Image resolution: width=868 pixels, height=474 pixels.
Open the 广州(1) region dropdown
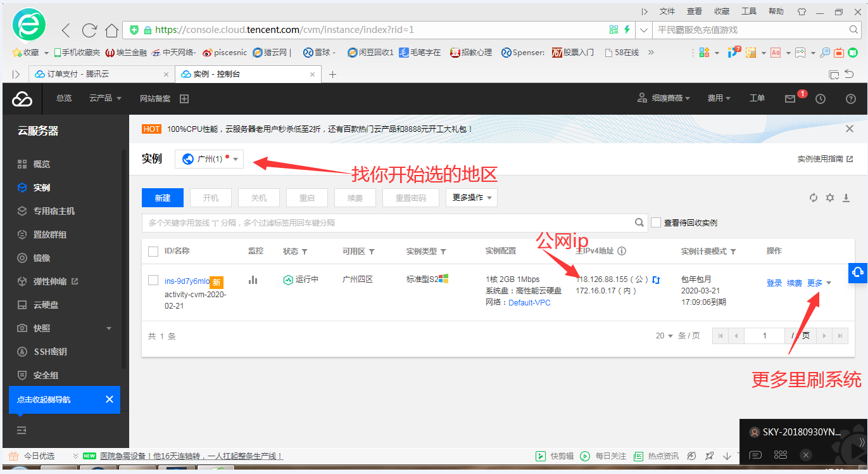tap(210, 159)
